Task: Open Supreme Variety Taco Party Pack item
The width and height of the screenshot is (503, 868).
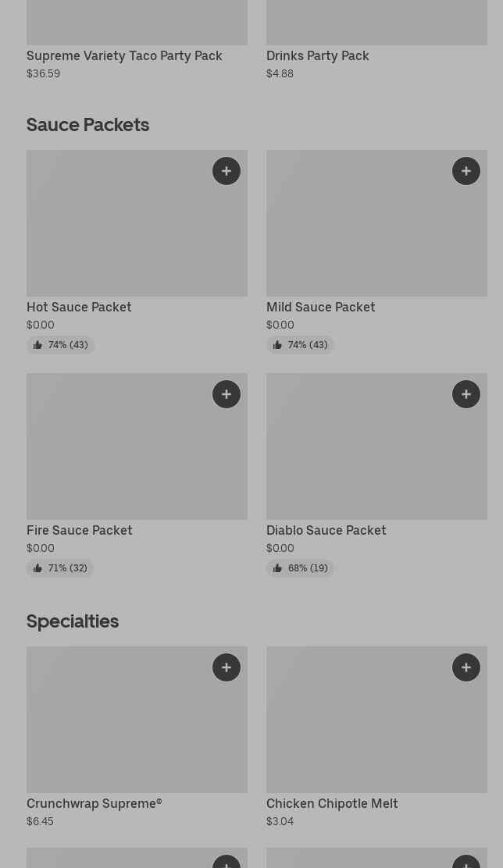Action: click(x=124, y=55)
